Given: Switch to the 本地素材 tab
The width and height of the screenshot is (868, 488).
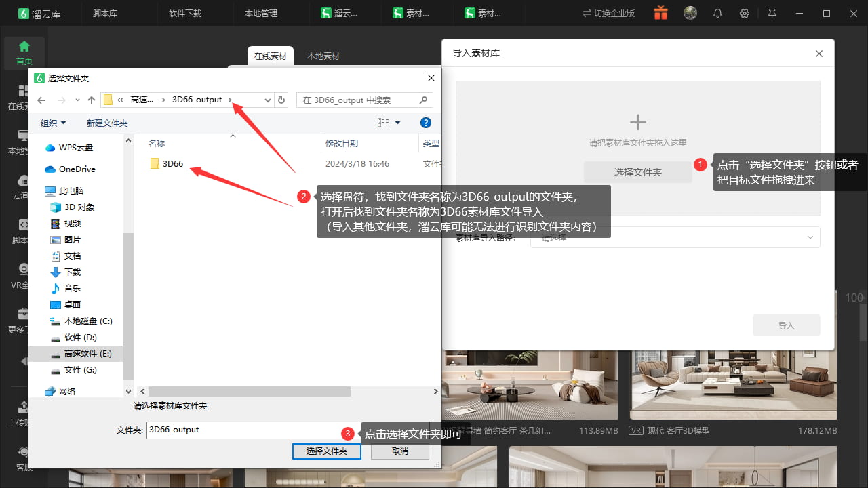Looking at the screenshot, I should tap(323, 56).
